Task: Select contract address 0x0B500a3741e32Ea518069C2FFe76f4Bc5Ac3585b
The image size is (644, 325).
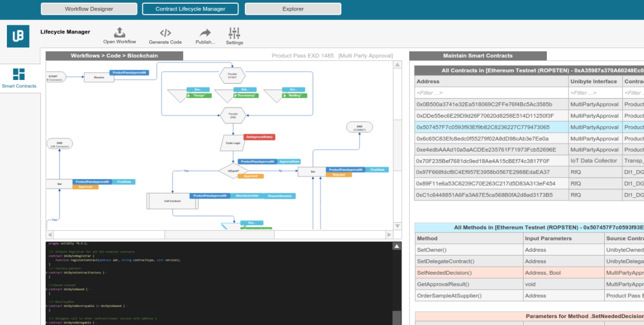Action: point(484,104)
